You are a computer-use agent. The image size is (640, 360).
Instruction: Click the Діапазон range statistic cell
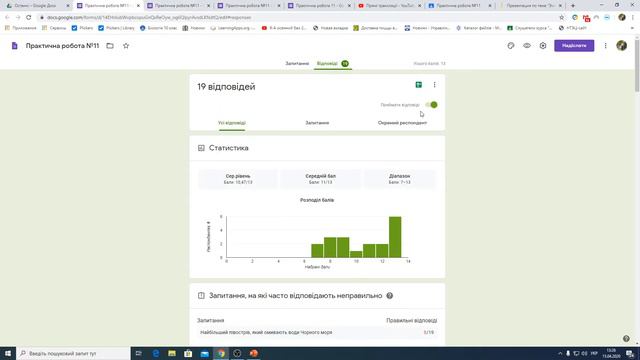(400, 179)
